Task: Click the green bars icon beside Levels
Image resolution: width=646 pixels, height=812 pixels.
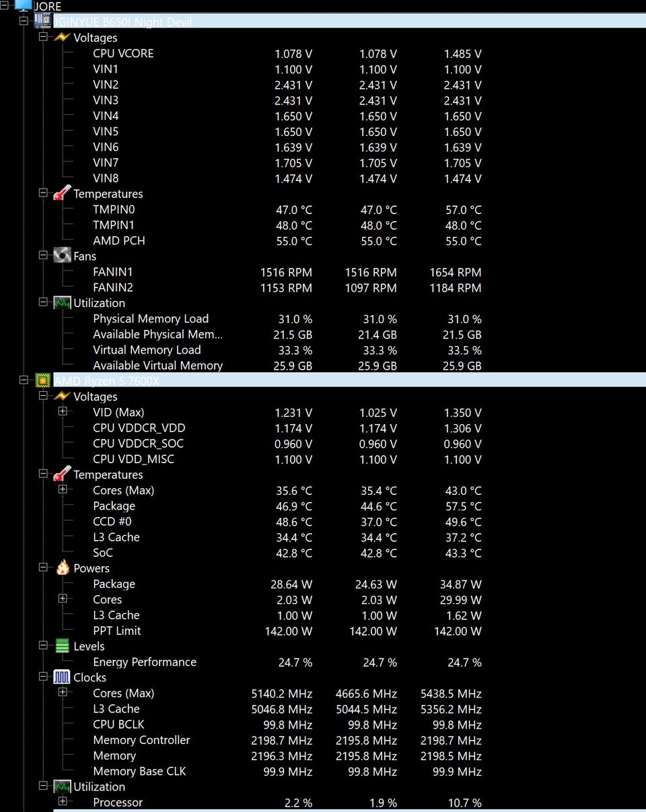Action: (x=62, y=646)
